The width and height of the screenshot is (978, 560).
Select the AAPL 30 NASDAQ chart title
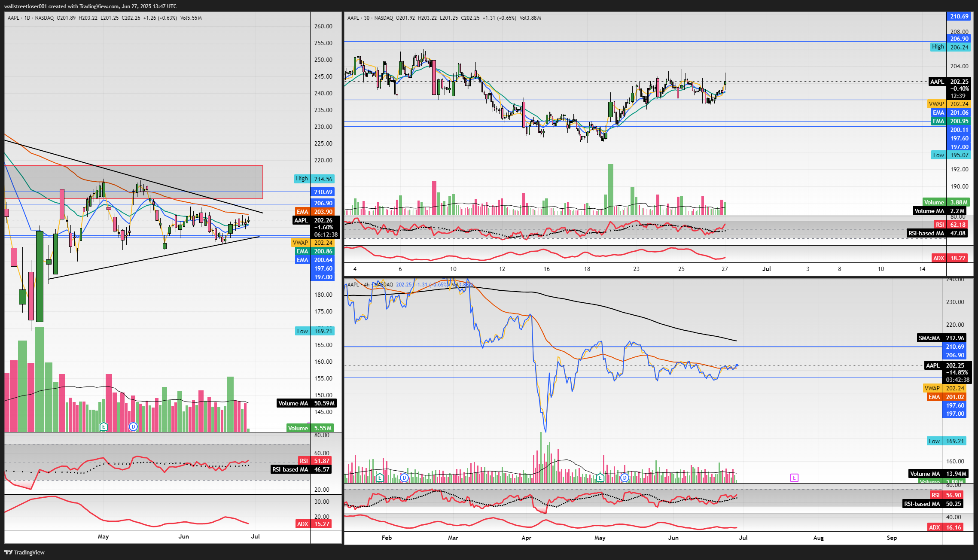(370, 18)
